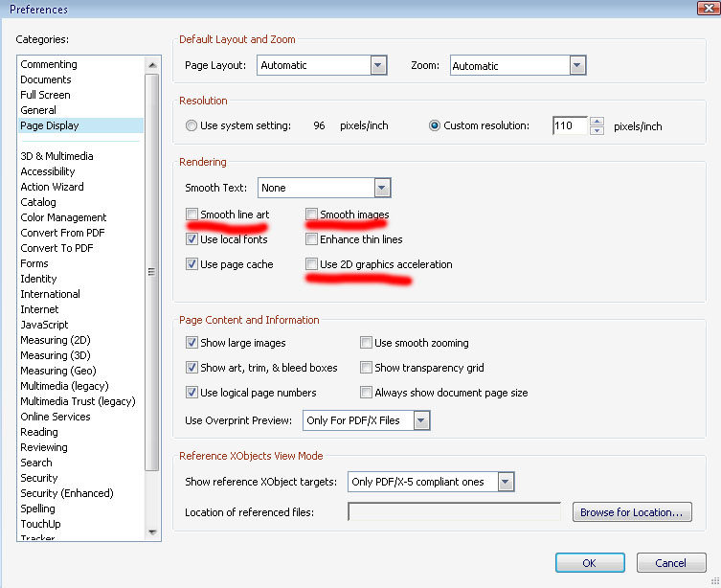
Task: Increase custom resolution with up arrow
Action: (x=597, y=122)
